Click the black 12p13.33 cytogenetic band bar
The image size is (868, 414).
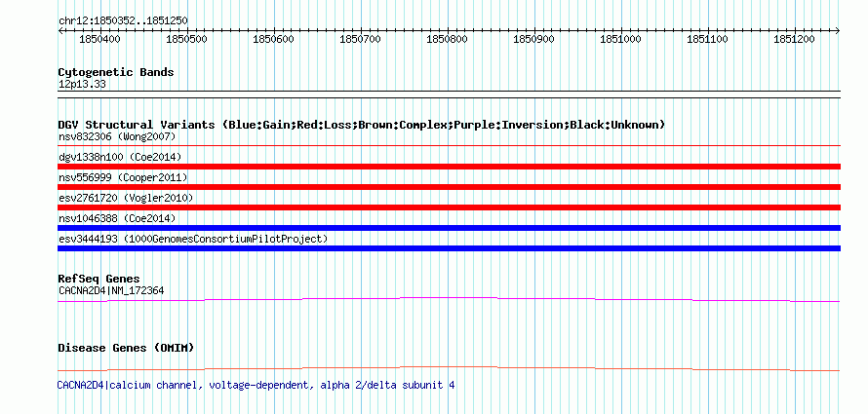[449, 94]
